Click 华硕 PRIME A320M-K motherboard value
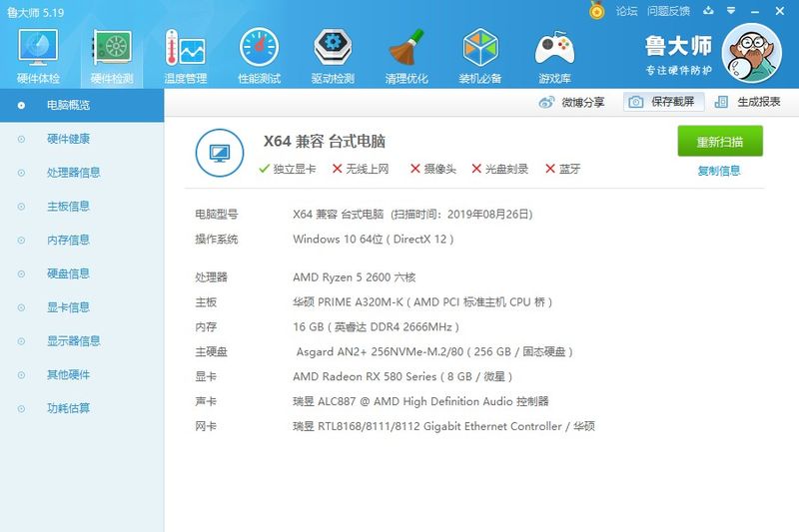799x532 pixels. [x=422, y=301]
